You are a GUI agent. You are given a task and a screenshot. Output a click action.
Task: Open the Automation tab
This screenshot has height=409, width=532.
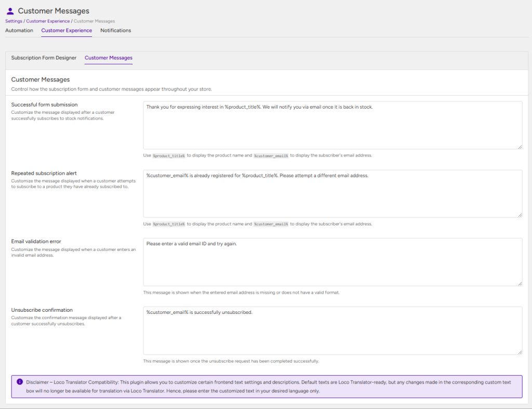point(19,31)
